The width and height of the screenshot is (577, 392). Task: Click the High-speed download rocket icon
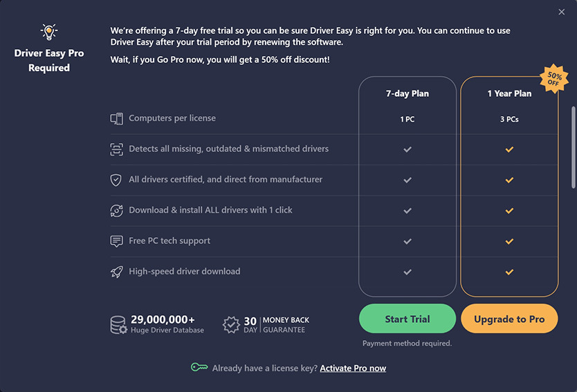click(117, 272)
